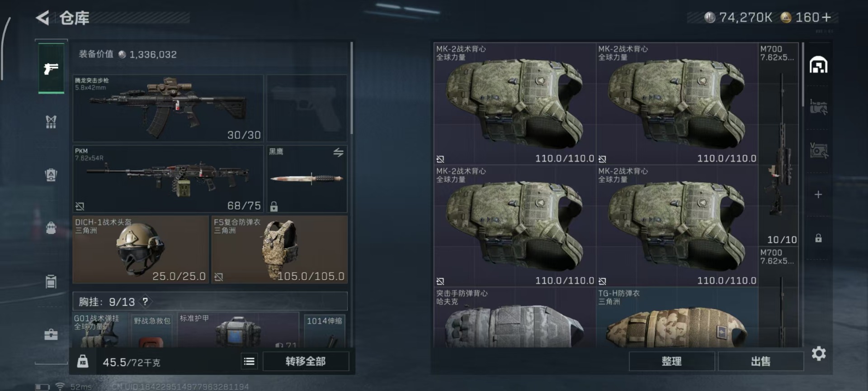Select the 腾龙突击步枪 rifle slot
The width and height of the screenshot is (868, 391).
pos(168,109)
